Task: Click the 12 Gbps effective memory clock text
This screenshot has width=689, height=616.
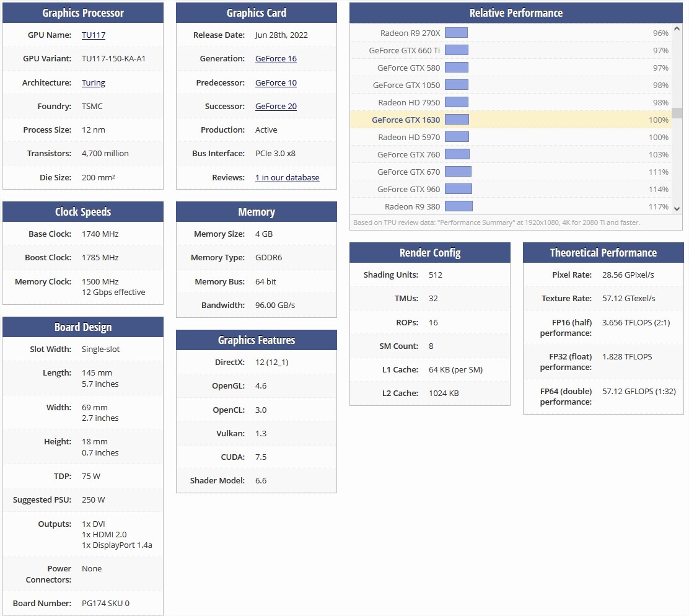Action: pos(113,292)
